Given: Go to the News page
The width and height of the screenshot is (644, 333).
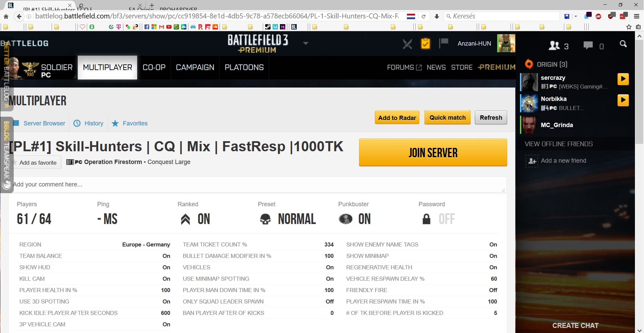Looking at the screenshot, I should 436,67.
